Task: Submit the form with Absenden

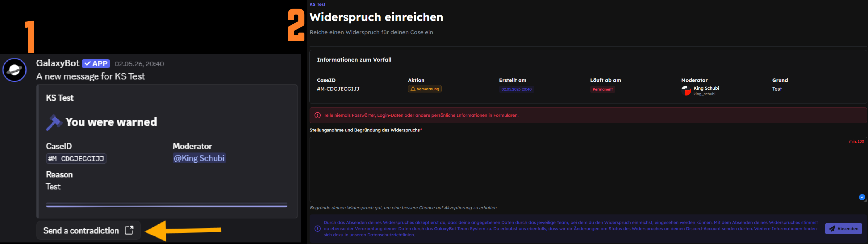Action: click(x=843, y=229)
